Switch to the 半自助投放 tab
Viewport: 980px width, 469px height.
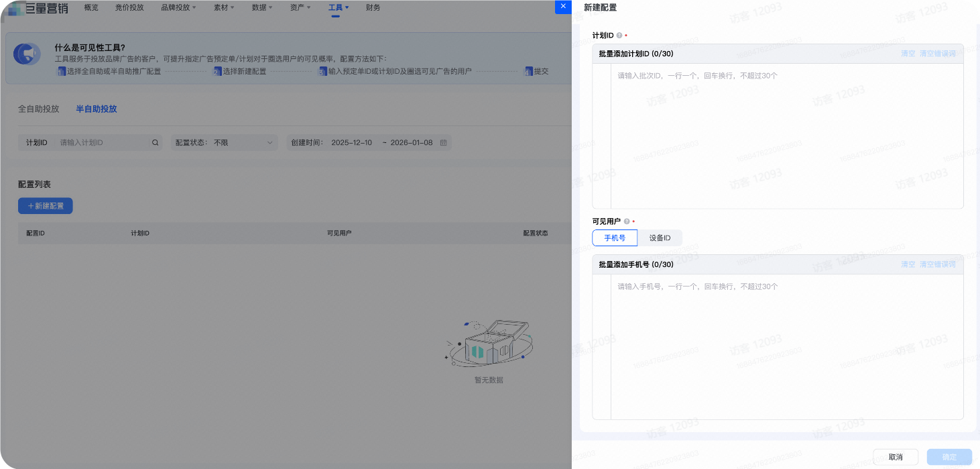click(97, 109)
